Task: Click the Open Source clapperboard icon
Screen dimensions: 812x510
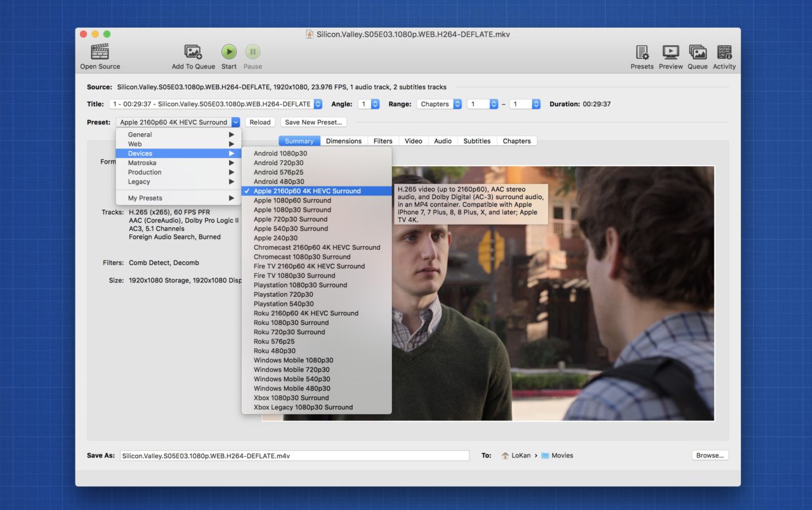Action: click(x=100, y=52)
